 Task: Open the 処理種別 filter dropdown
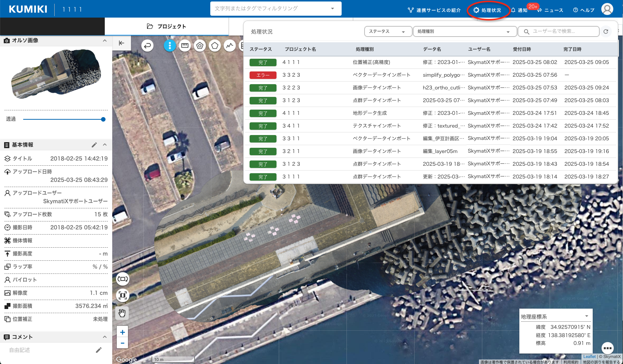tap(464, 31)
